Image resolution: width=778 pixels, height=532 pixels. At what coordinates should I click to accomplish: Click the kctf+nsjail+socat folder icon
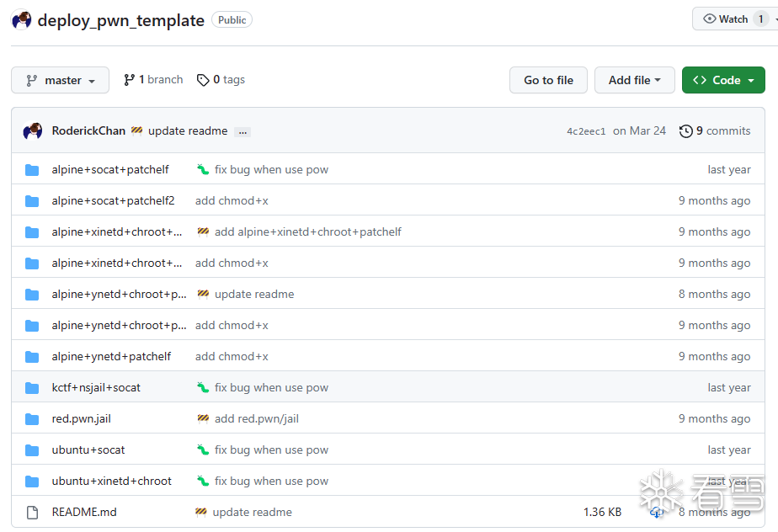tap(32, 387)
